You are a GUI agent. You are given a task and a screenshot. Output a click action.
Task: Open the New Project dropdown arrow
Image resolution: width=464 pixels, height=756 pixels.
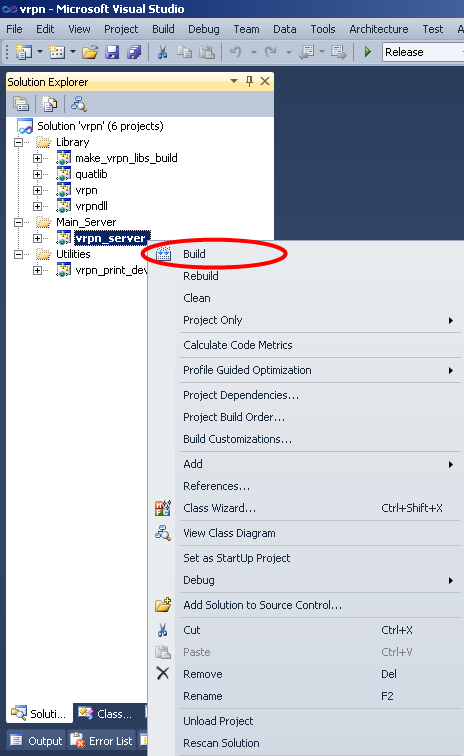[40, 52]
